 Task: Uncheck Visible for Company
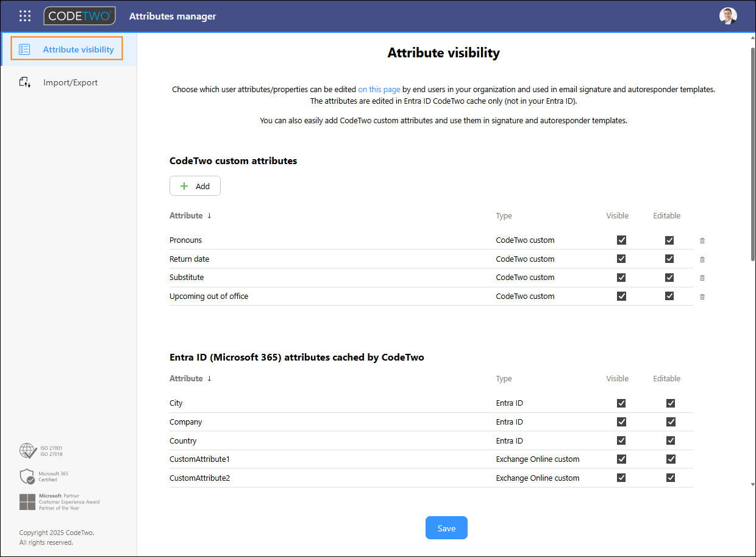coord(621,422)
